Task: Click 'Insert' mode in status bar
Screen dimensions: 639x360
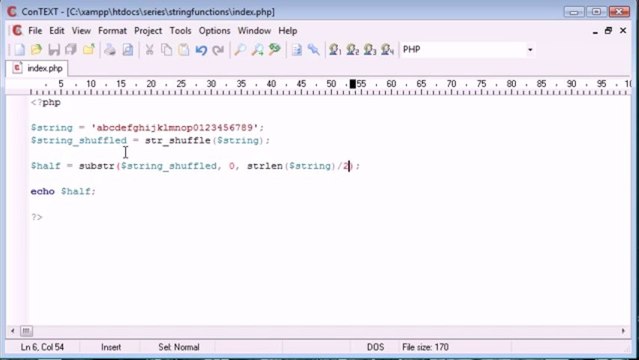Action: point(111,347)
